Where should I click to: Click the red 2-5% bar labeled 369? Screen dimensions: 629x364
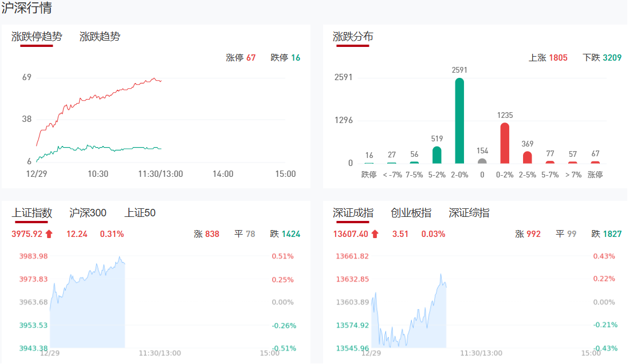tap(528, 157)
